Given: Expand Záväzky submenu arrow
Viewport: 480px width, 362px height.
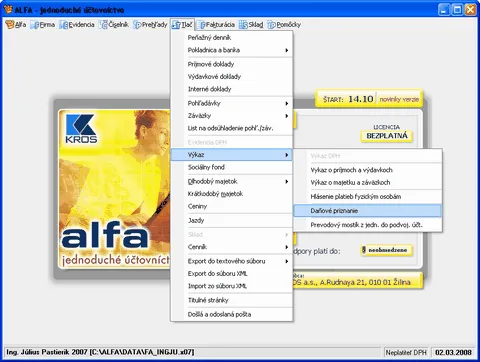Looking at the screenshot, I should [286, 116].
